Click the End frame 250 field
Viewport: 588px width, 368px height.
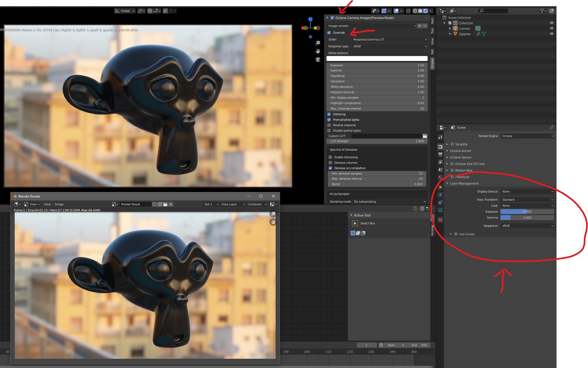click(x=419, y=345)
